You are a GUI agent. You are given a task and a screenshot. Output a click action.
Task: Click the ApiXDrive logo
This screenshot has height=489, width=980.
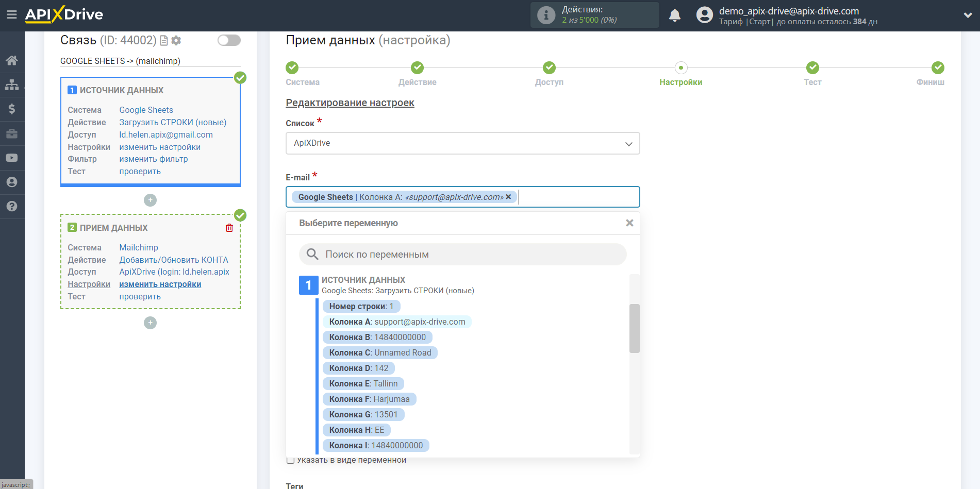64,14
